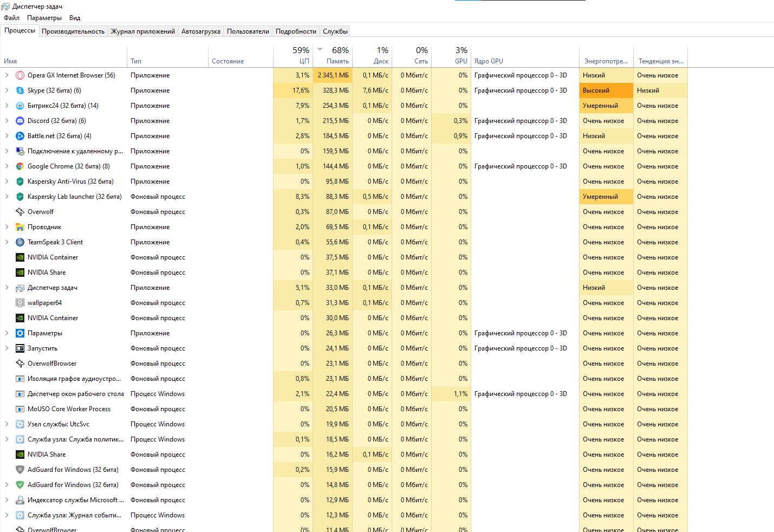Click the Диспетчер окон рабочего стола icon
Image resolution: width=774 pixels, height=532 pixels.
[20, 394]
